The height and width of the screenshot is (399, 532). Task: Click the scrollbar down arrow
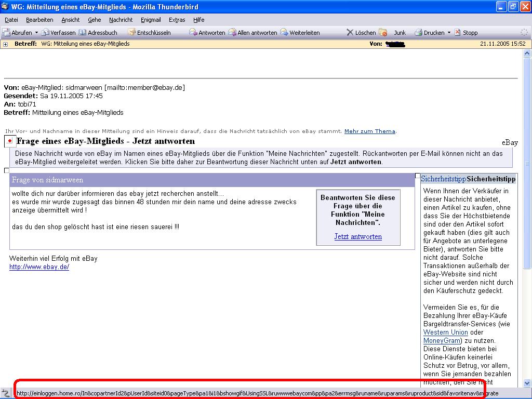(527, 383)
